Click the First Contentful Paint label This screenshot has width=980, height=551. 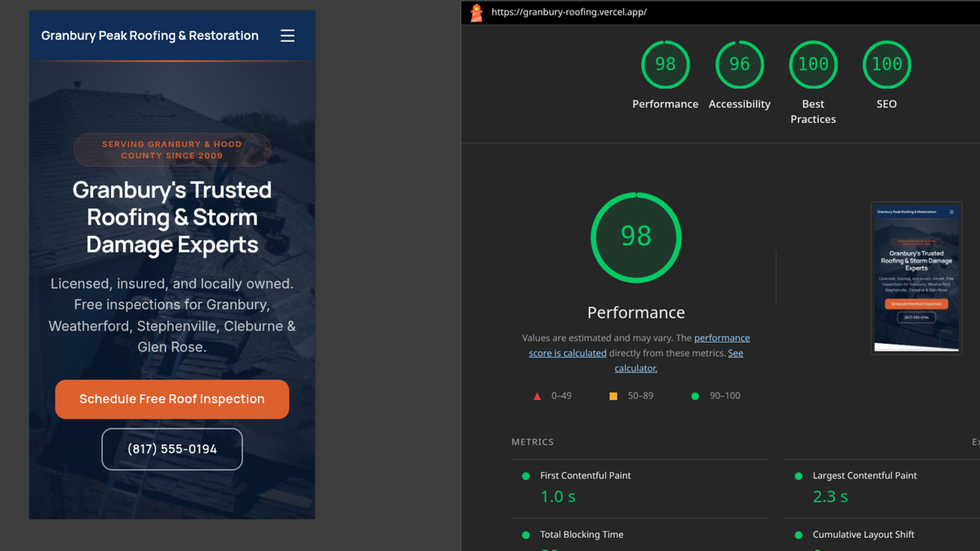tap(586, 476)
